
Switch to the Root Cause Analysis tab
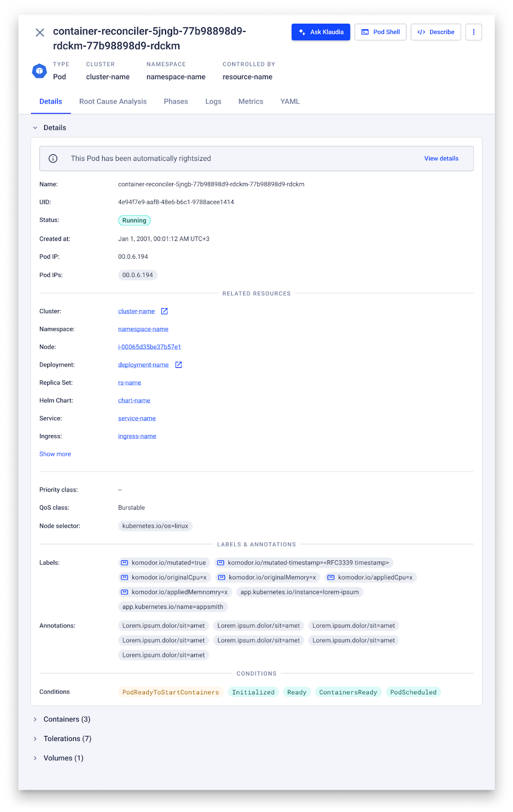click(113, 101)
